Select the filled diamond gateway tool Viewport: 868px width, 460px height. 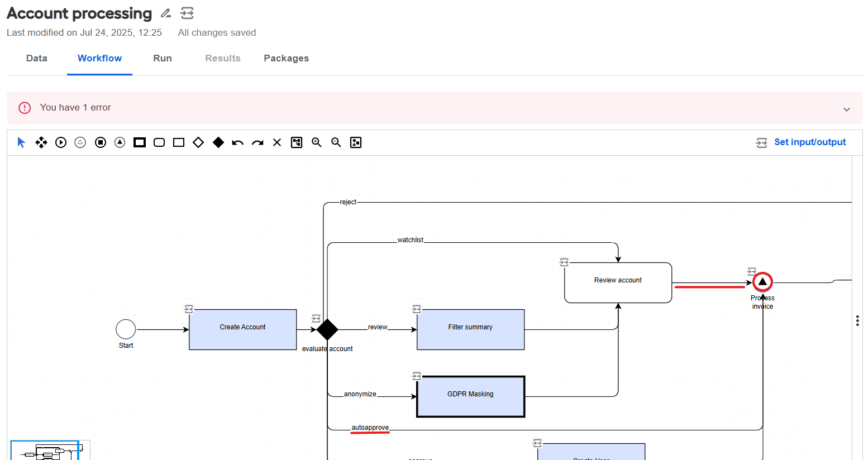pyautogui.click(x=218, y=142)
